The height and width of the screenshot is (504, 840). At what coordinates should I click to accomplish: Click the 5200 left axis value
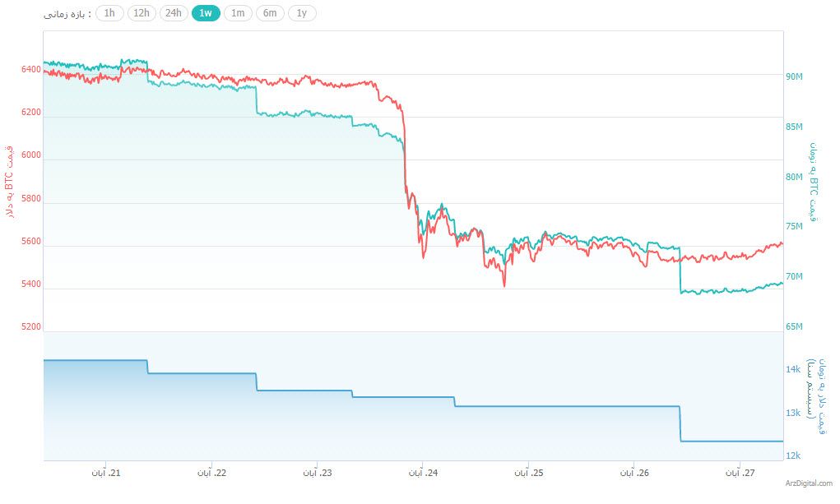pos(30,327)
